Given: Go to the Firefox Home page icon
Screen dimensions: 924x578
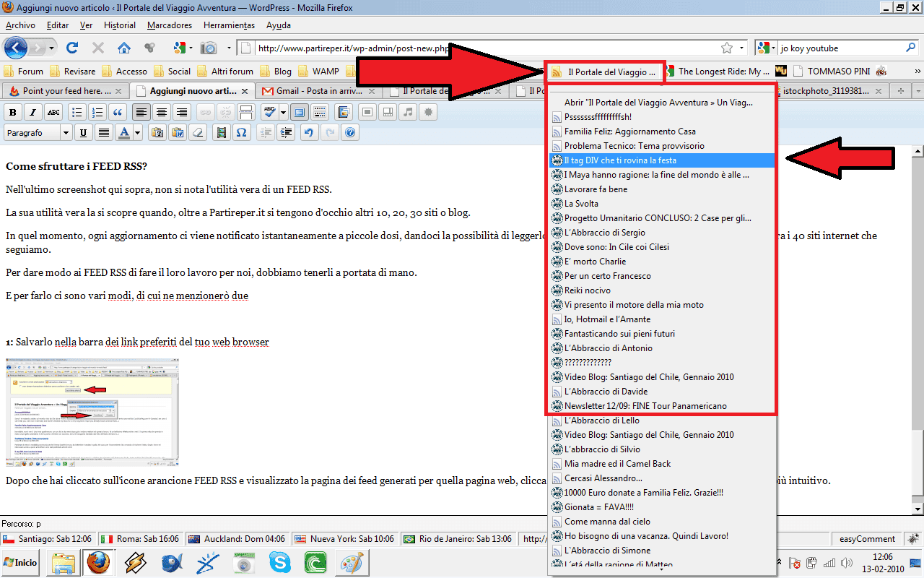Looking at the screenshot, I should (x=124, y=48).
